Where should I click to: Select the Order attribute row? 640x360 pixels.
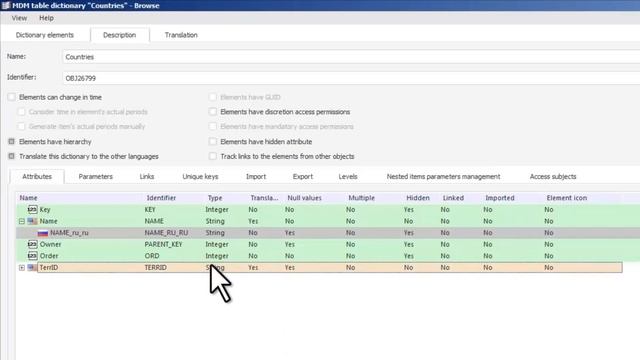pos(328,256)
